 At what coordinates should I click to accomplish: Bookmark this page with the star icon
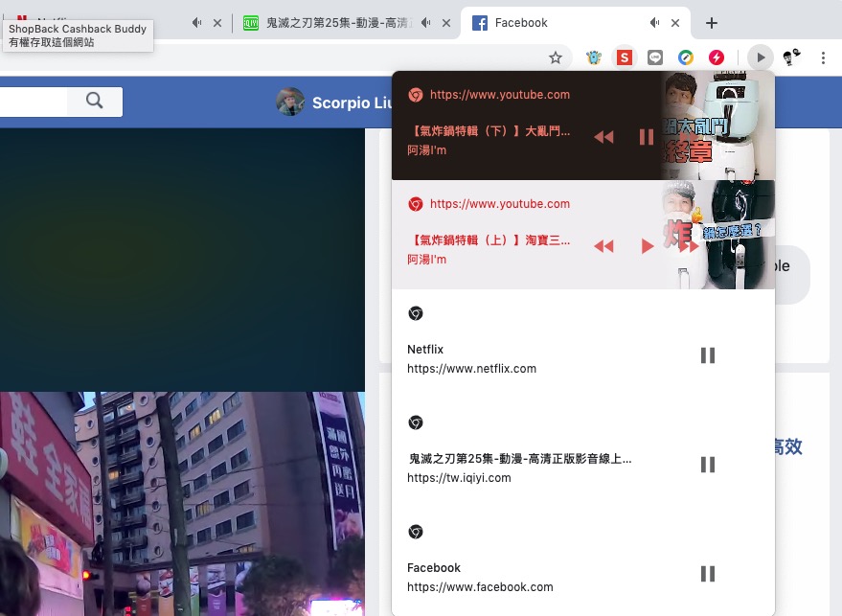click(x=556, y=57)
